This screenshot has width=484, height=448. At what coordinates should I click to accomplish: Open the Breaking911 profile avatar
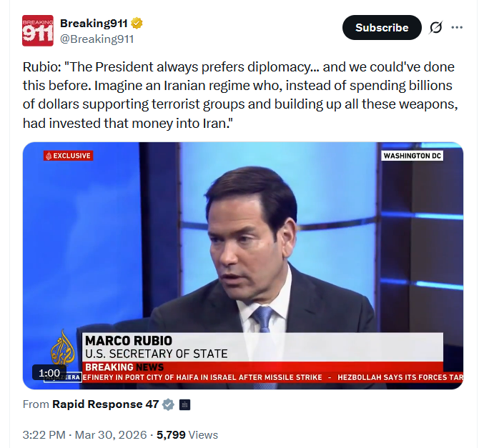(x=38, y=31)
